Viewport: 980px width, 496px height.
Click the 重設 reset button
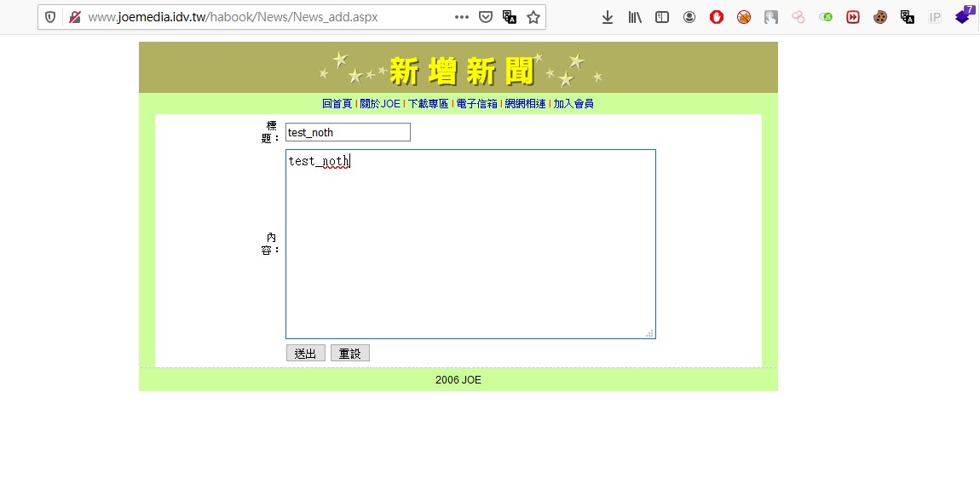(350, 354)
